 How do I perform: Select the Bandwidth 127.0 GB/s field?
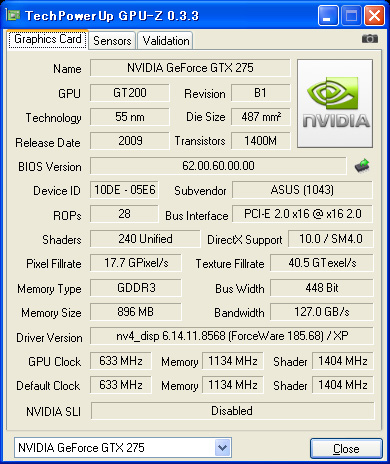(322, 312)
